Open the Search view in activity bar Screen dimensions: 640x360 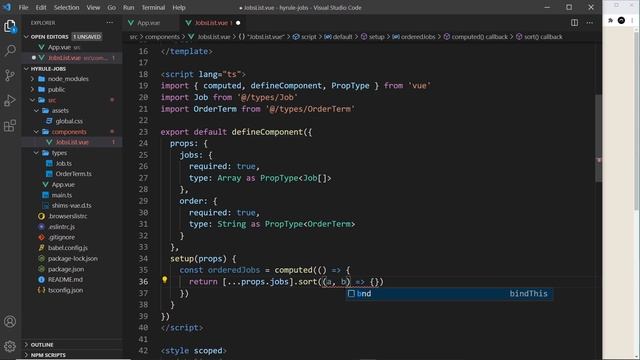[x=10, y=50]
